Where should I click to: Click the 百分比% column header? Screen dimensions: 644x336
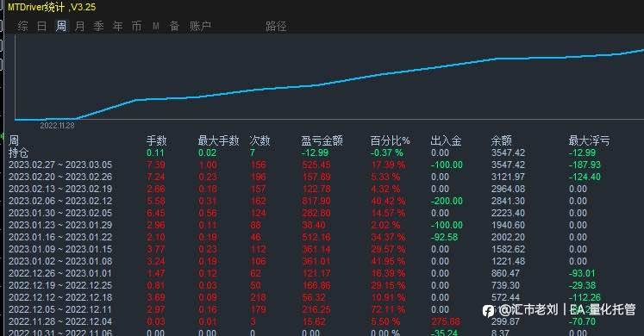pos(391,140)
